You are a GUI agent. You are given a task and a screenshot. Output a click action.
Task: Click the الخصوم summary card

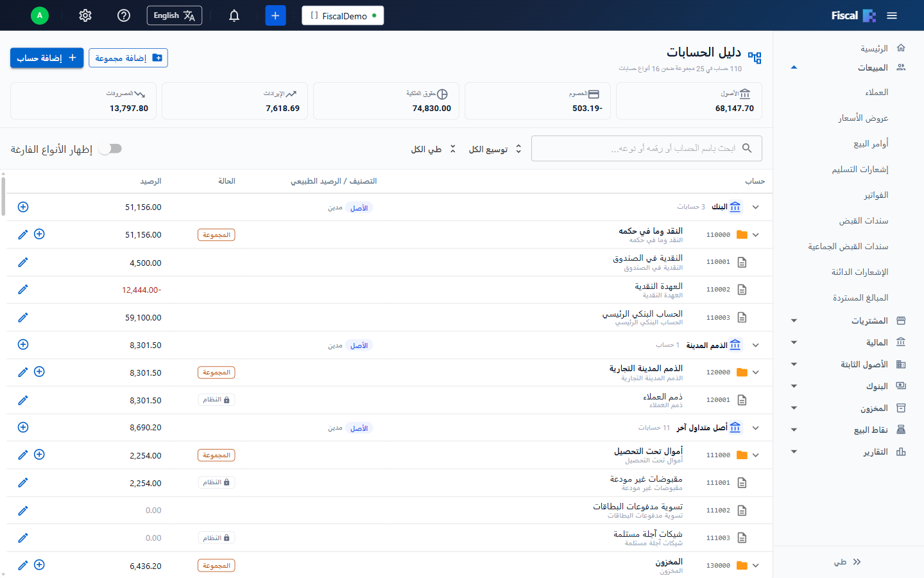pyautogui.click(x=538, y=101)
